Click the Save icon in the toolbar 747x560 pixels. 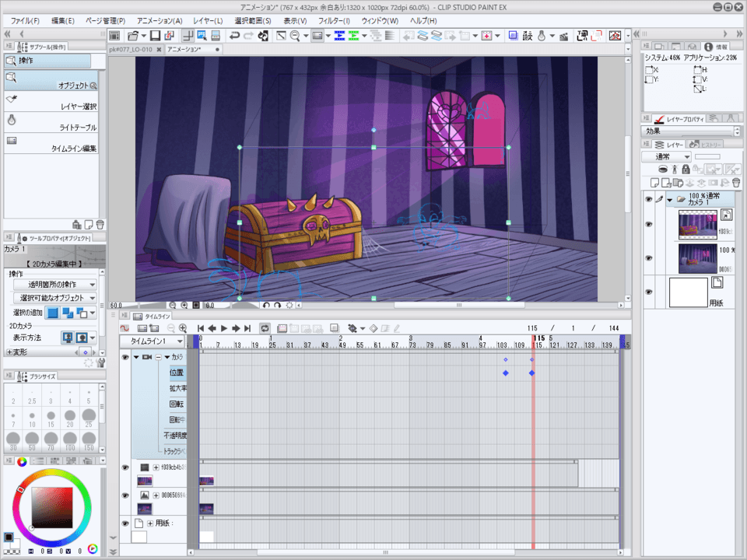[x=156, y=36]
